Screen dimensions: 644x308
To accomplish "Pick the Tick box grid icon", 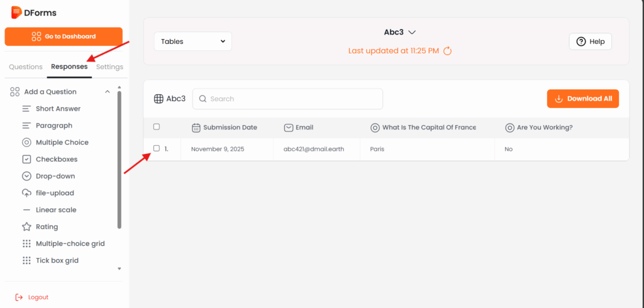I will coord(26,261).
